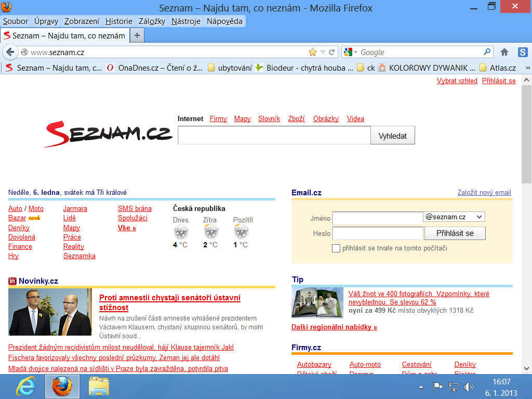Click today's weather icon under Dnes
The height and width of the screenshot is (399, 532).
pyautogui.click(x=181, y=232)
